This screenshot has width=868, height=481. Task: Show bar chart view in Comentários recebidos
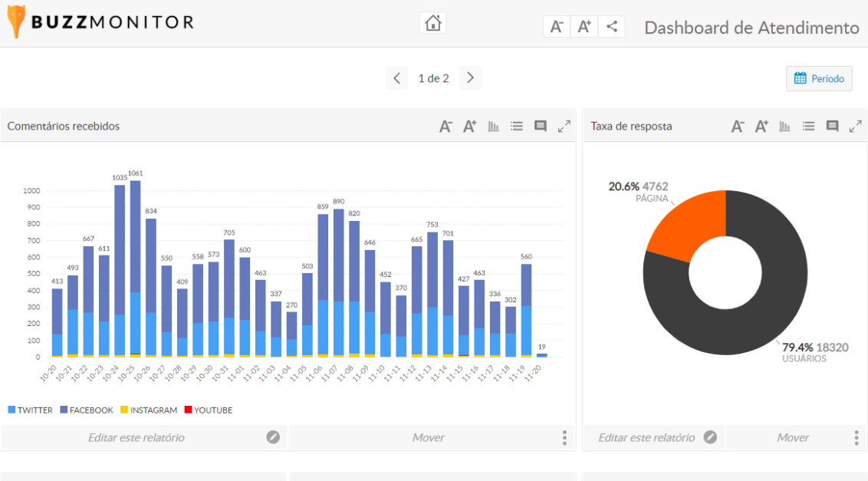click(494, 127)
